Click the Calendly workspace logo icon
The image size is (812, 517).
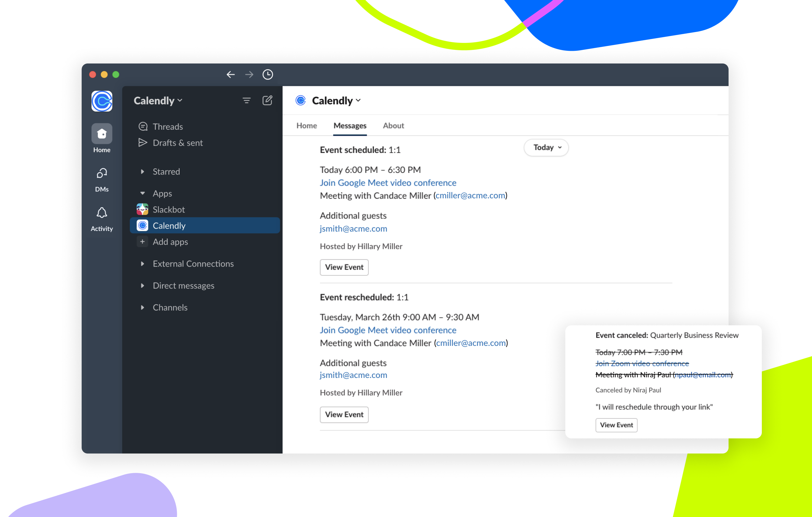pos(102,101)
